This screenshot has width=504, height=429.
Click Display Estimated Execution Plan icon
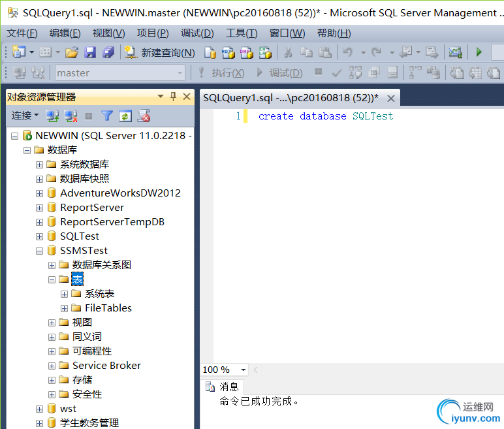tap(355, 72)
